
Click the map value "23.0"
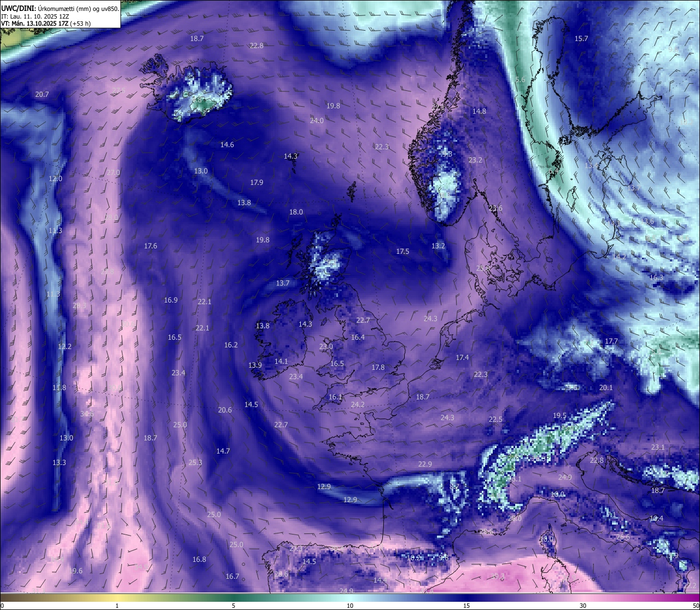[326, 347]
